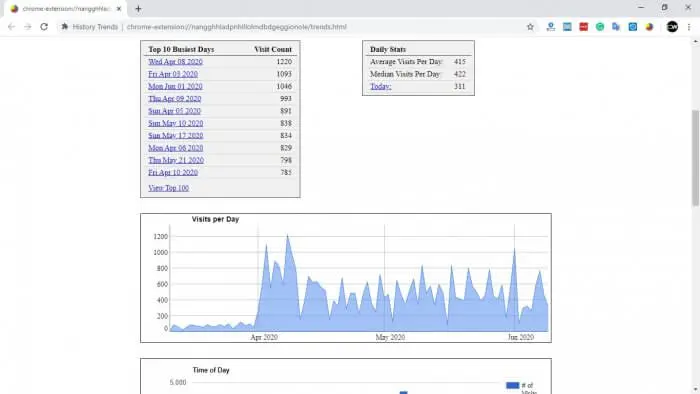Screen dimensions: 700x394
Task: Click the visit count 1220
Action: (x=284, y=62)
